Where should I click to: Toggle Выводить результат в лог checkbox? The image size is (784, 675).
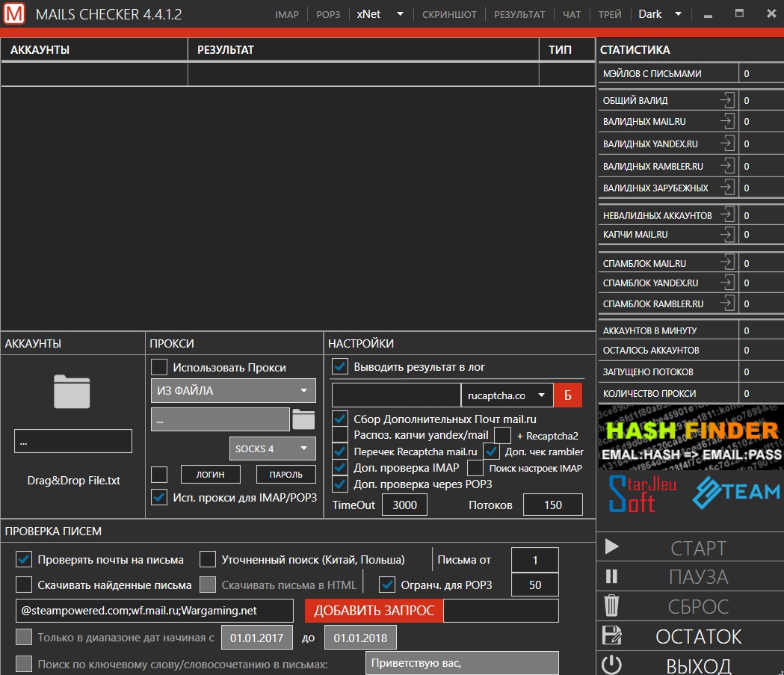[x=340, y=366]
